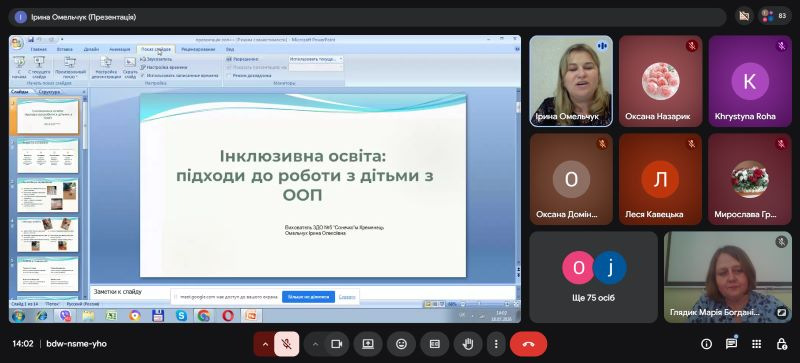Select the second slide thumbnail
The image size is (800, 363).
click(x=48, y=156)
